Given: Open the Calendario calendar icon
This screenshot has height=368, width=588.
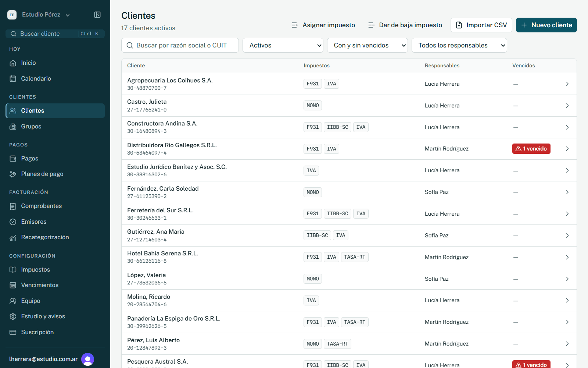Looking at the screenshot, I should (x=13, y=78).
